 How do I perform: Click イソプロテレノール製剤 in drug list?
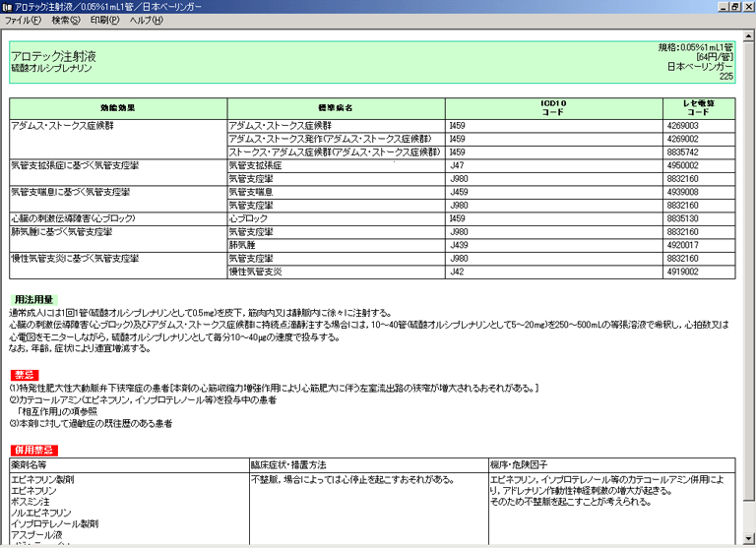pyautogui.click(x=54, y=524)
